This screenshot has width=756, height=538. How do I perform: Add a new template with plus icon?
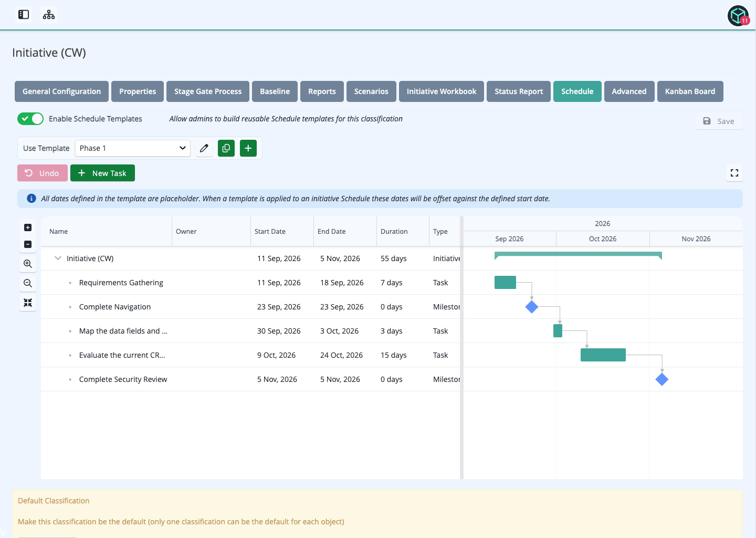pos(248,148)
